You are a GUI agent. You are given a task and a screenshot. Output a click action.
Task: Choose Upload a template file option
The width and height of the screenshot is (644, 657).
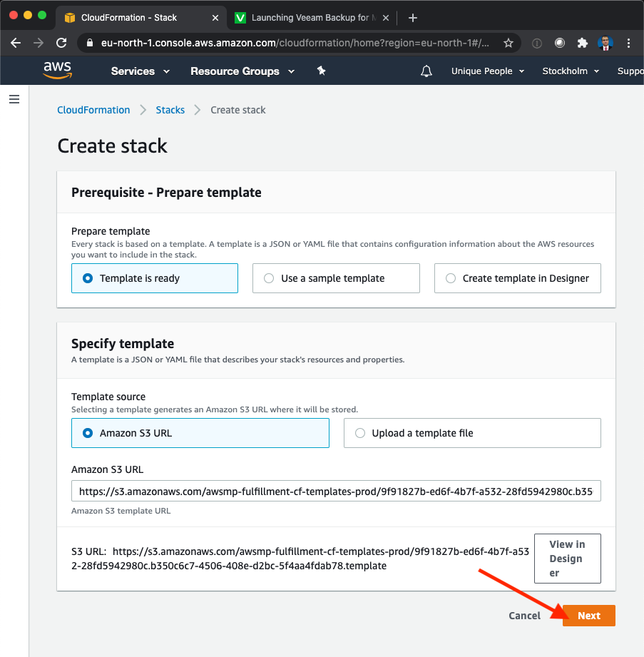[472, 433]
